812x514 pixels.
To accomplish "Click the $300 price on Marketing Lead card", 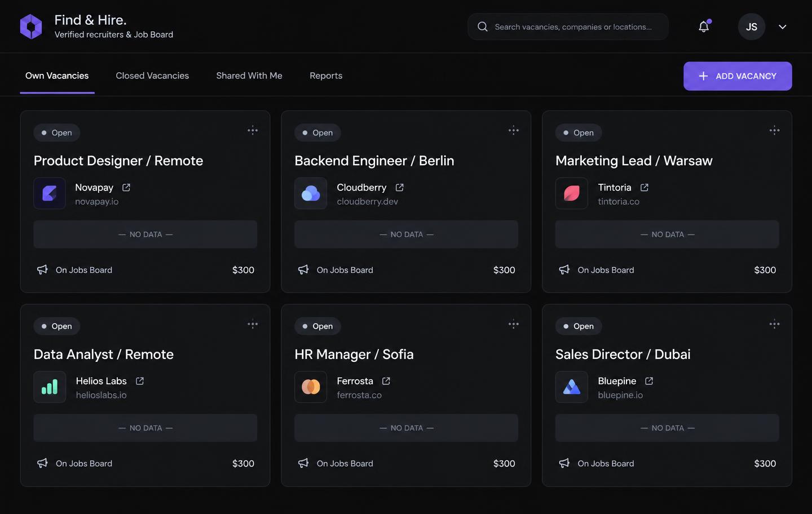I will point(765,270).
